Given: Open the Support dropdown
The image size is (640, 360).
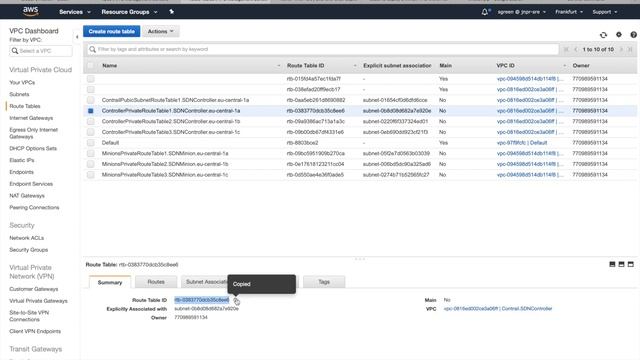Looking at the screenshot, I should coord(605,12).
